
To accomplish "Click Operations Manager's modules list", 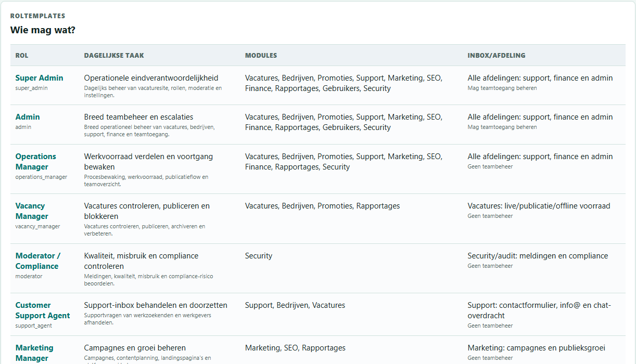I will pyautogui.click(x=344, y=162).
